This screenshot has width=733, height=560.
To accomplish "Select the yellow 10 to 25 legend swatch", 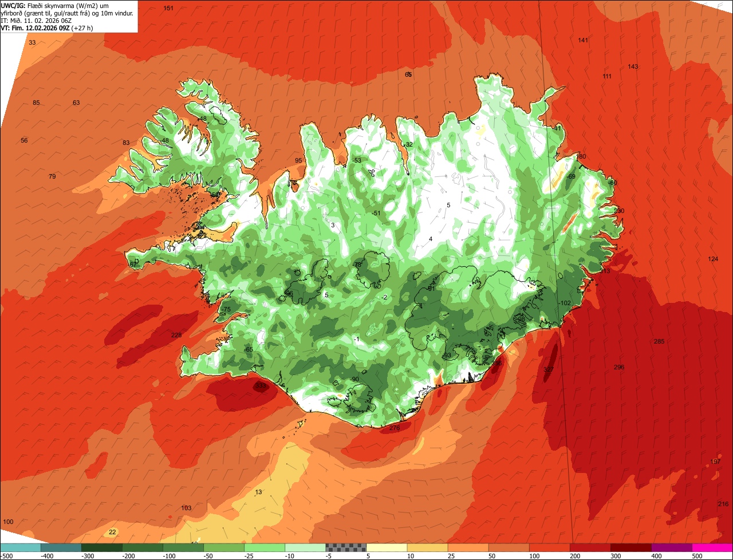I will tap(427, 547).
